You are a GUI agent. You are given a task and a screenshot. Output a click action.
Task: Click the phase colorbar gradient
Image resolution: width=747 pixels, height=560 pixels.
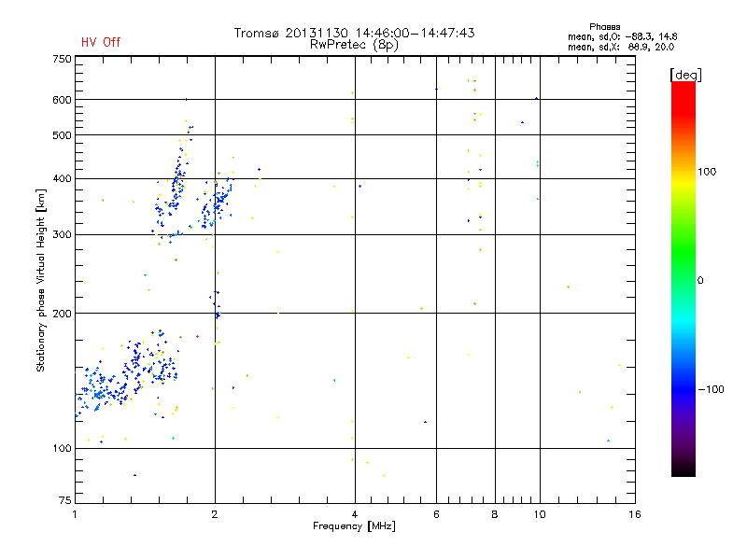684,278
